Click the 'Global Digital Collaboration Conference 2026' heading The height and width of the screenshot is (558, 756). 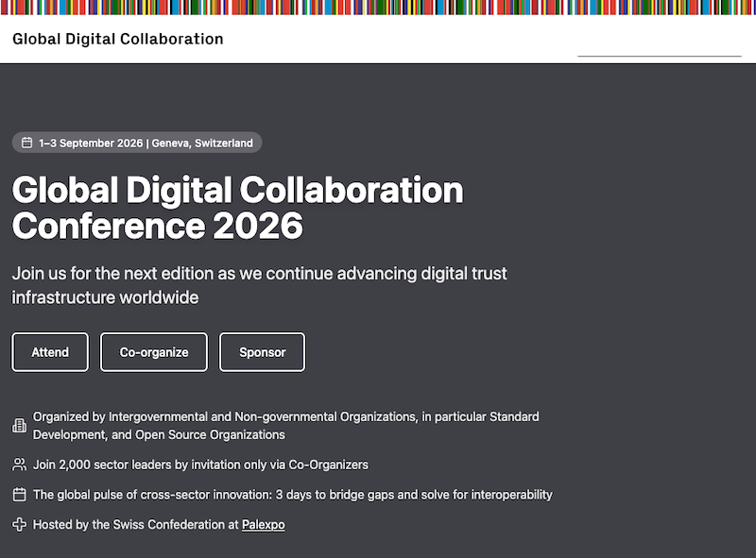coord(237,208)
